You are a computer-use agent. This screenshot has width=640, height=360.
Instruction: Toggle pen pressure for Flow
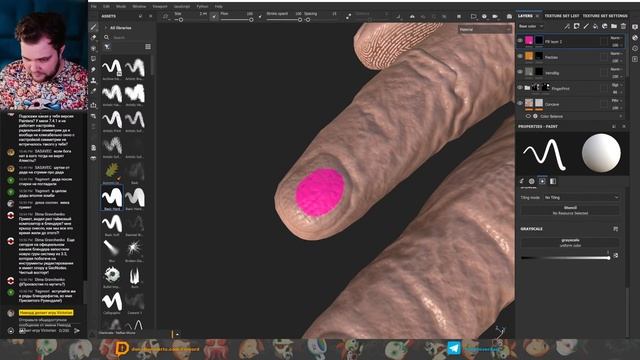[x=260, y=16]
